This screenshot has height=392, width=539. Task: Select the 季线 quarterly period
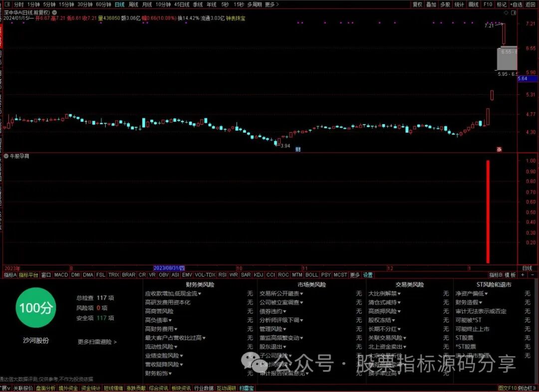point(198,4)
